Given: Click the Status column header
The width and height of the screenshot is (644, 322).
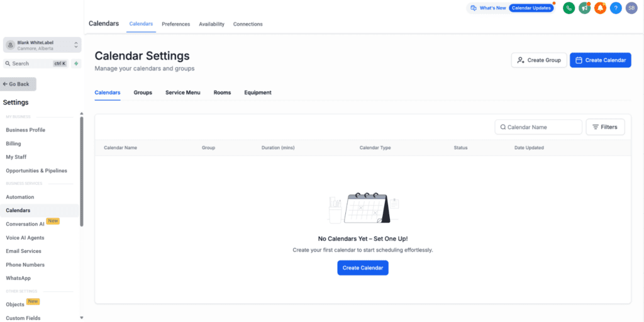Looking at the screenshot, I should pyautogui.click(x=460, y=148).
